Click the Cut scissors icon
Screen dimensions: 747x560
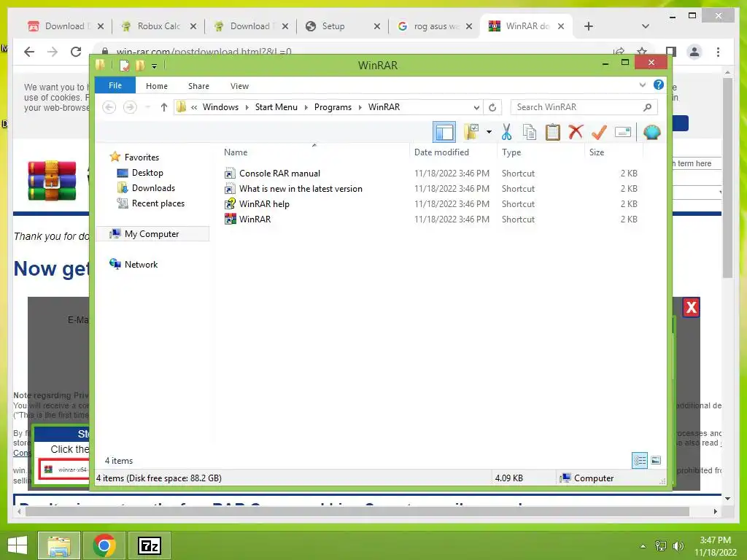click(506, 132)
